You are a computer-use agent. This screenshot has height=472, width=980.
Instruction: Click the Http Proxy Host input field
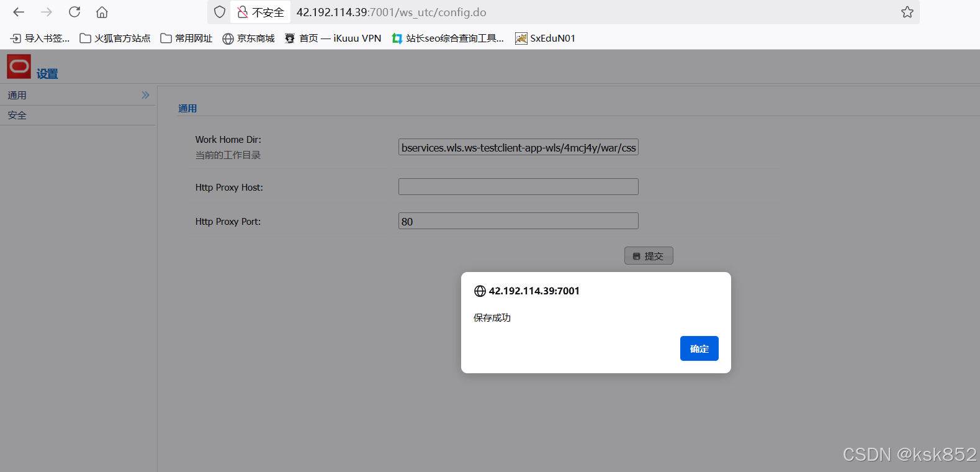point(518,186)
